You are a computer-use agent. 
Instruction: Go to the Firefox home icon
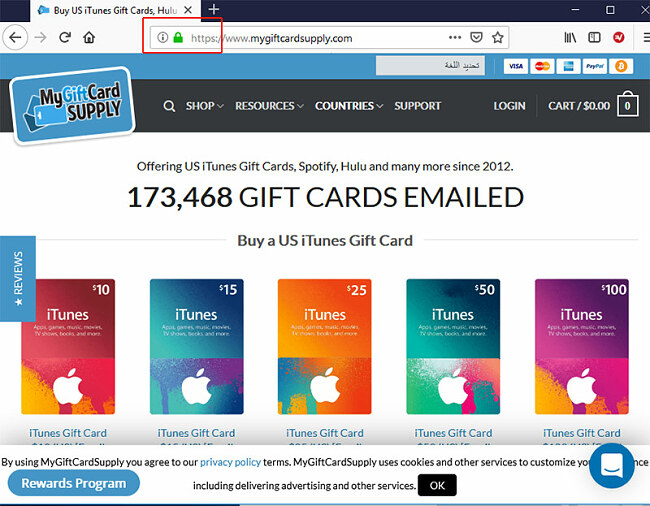point(89,38)
